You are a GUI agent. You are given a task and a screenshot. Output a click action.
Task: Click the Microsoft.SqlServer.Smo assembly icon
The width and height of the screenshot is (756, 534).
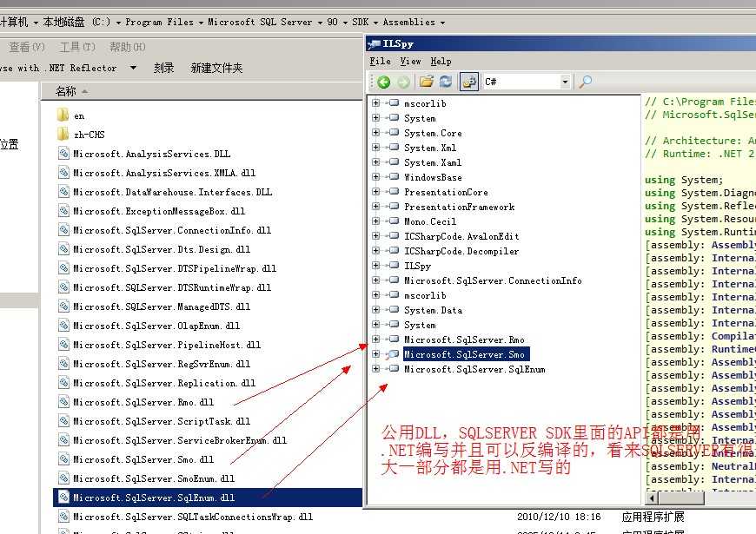point(393,354)
